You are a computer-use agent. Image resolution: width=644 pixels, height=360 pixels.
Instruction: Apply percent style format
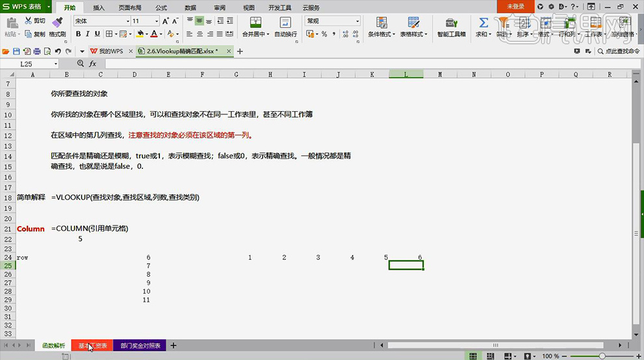point(325,34)
